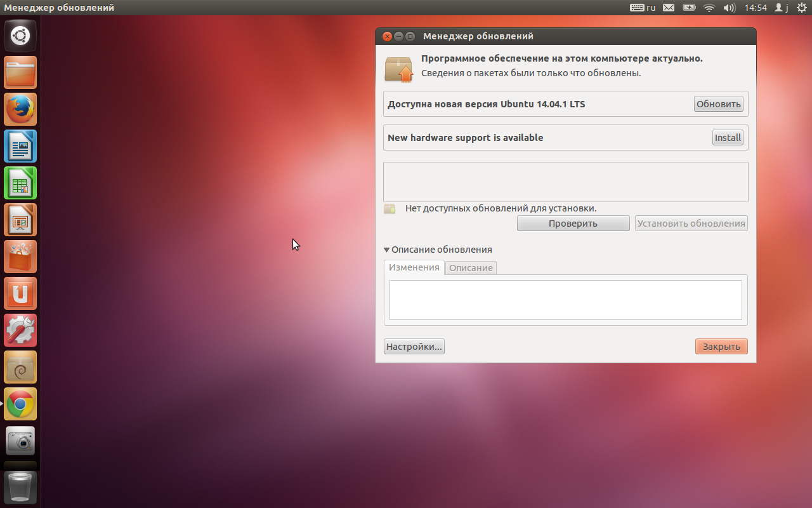The height and width of the screenshot is (508, 812).
Task: Click 'Обновить' to upgrade to Ubuntu 14.04.1
Action: (x=719, y=104)
